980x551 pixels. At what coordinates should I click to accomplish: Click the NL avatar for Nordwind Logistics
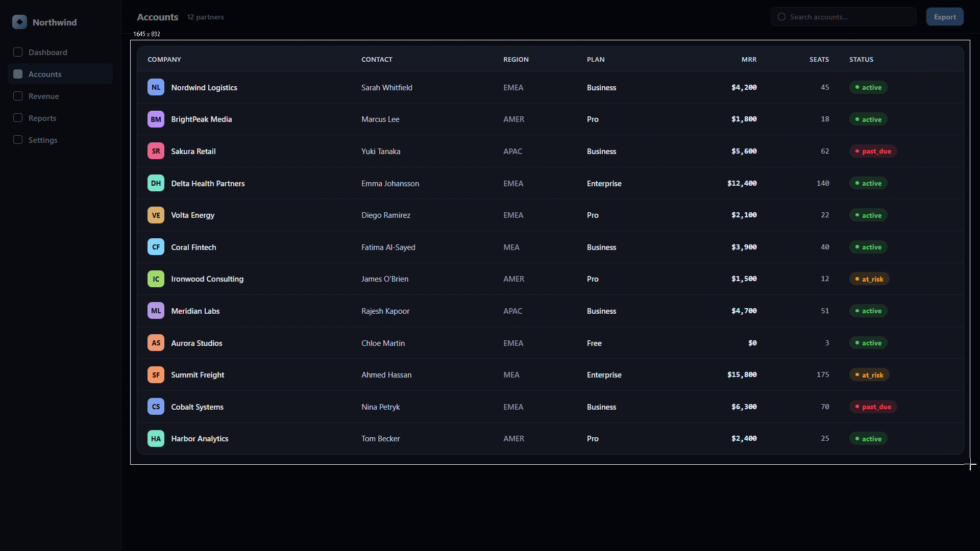(156, 87)
